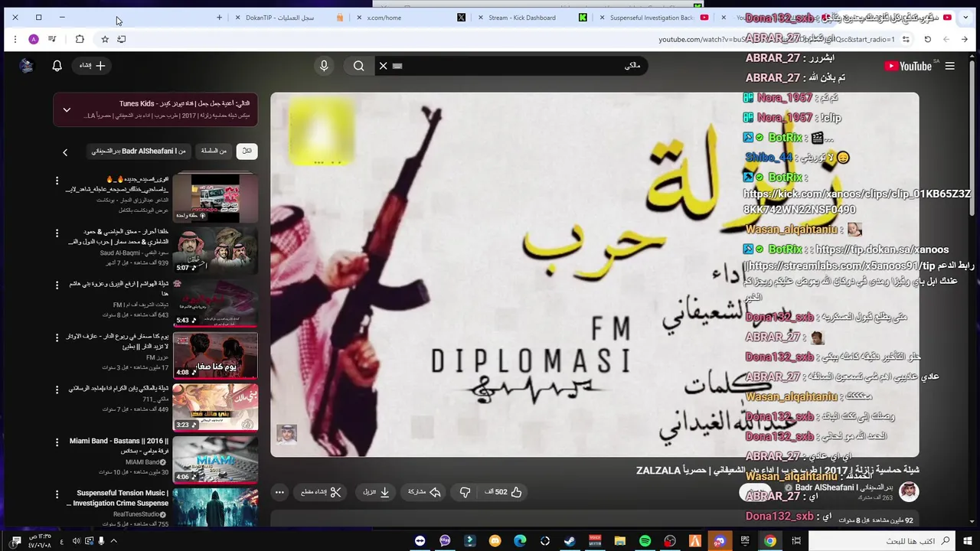
Task: Open options menu for Suspenseful Tension Music
Action: pos(57,494)
